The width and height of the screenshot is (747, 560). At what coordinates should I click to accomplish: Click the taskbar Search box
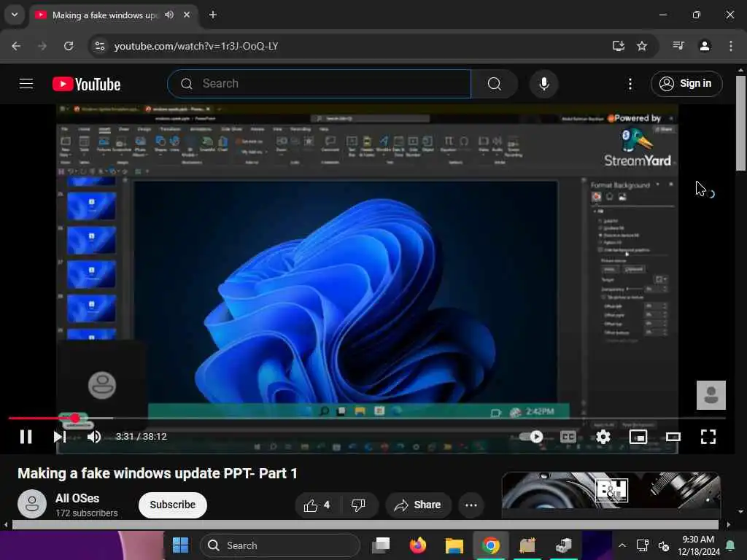pos(279,545)
